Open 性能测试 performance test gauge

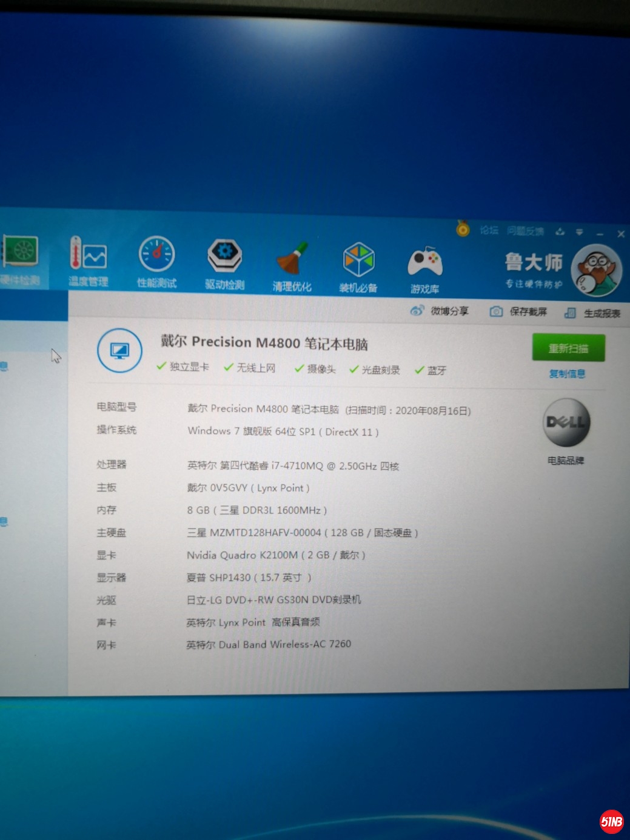[x=156, y=261]
